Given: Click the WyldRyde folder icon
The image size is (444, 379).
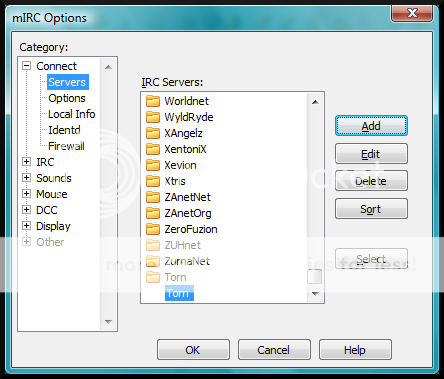Looking at the screenshot, I should point(153,117).
